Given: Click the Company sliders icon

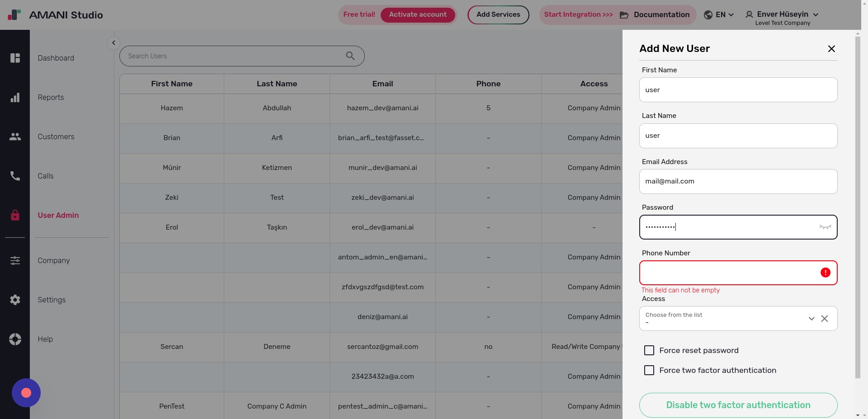Looking at the screenshot, I should click(x=15, y=260).
